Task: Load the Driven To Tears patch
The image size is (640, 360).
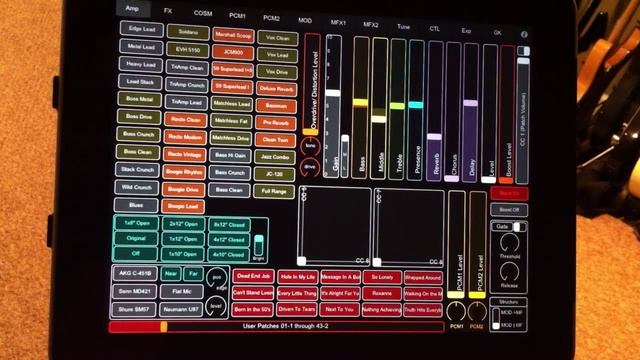Action: 297,309
